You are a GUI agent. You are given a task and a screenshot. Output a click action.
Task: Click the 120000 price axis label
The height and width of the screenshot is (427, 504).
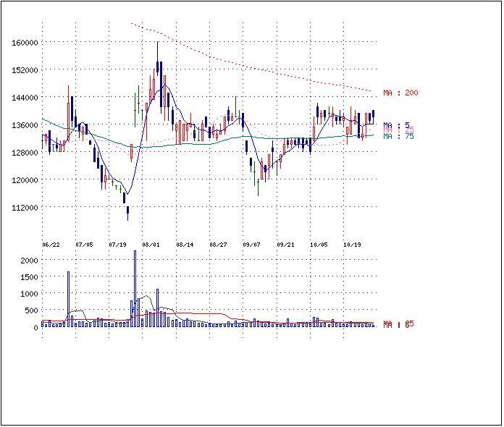tap(25, 180)
